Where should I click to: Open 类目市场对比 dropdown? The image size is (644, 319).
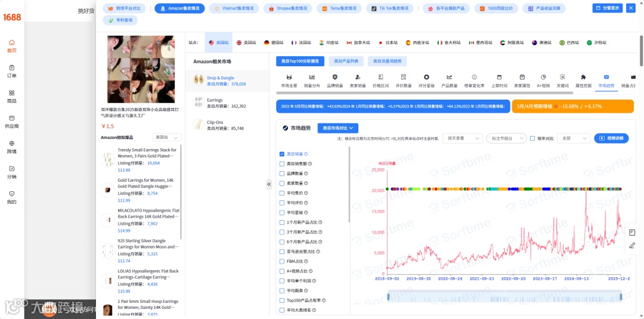(x=338, y=128)
